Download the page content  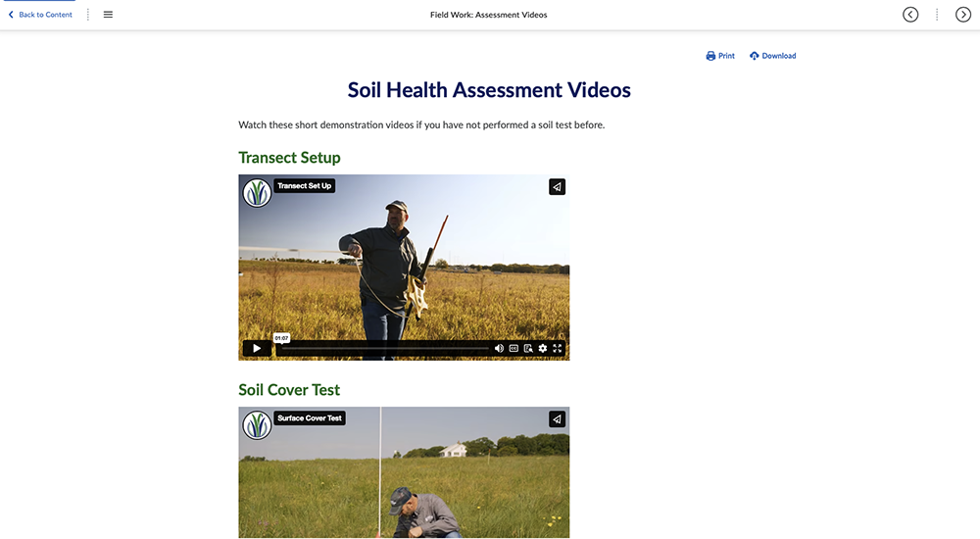coord(772,56)
